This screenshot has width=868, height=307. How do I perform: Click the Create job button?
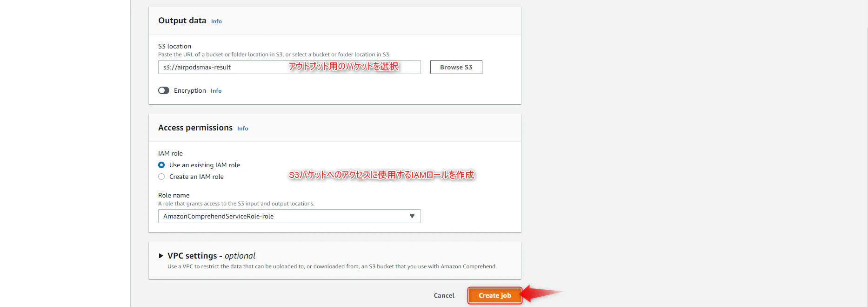494,295
